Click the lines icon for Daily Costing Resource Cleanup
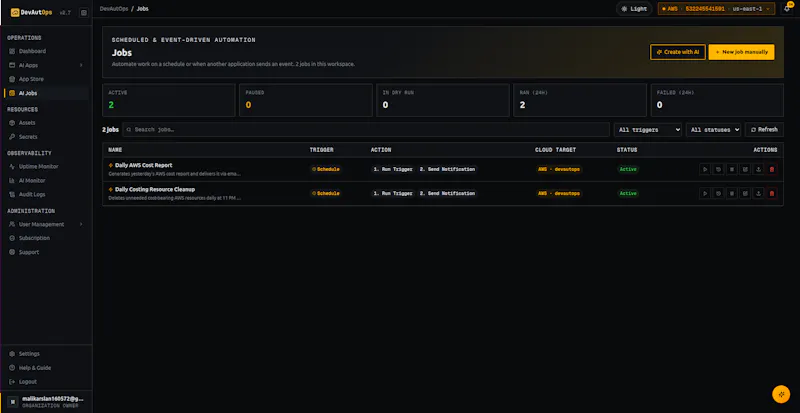Screen dimensions: 800x413 click(x=732, y=193)
